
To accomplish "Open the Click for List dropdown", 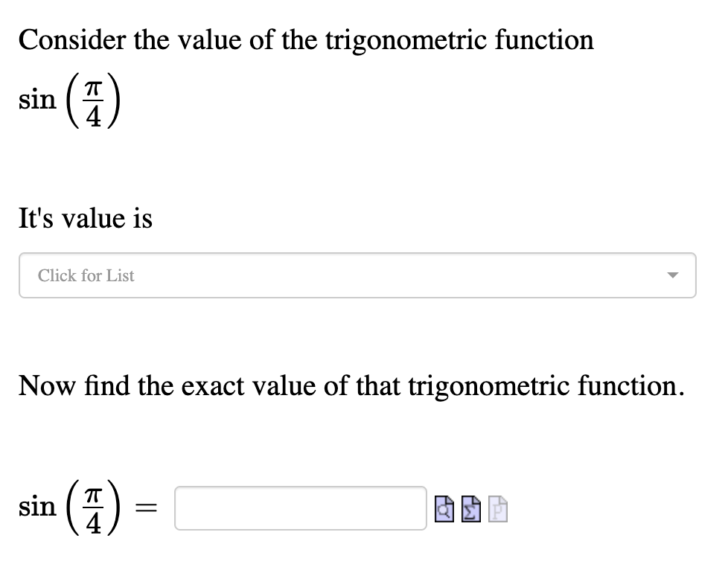I will coord(357,275).
